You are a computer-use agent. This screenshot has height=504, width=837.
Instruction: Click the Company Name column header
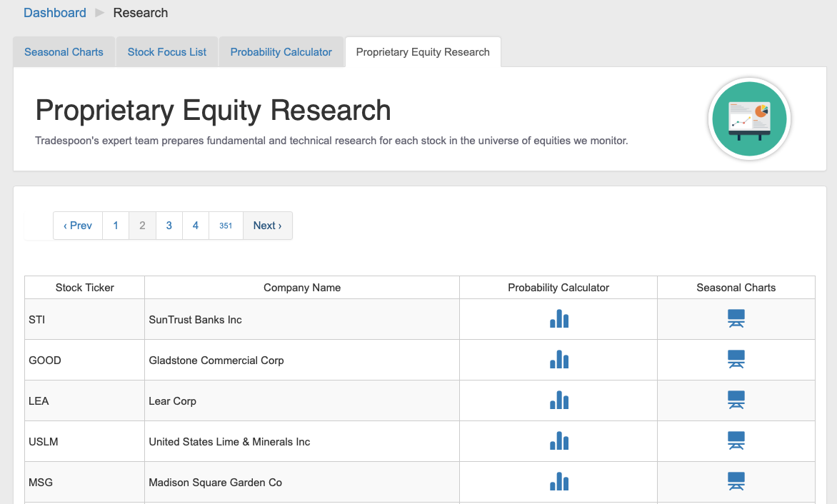pos(302,288)
